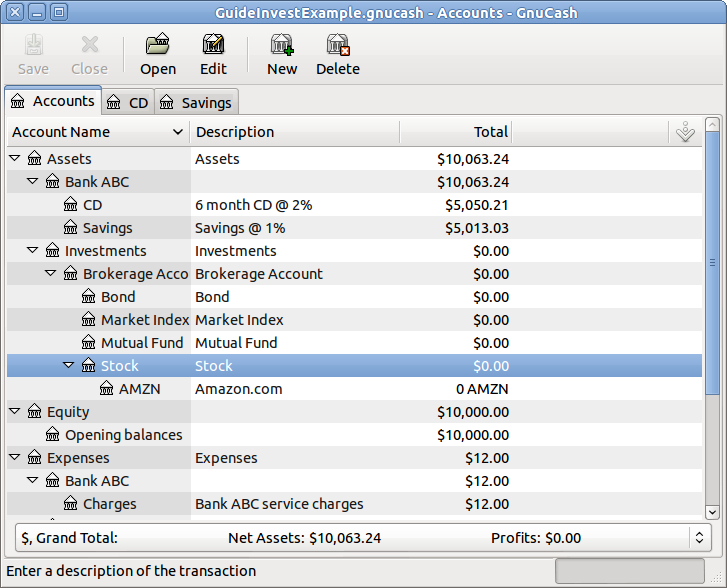Image resolution: width=727 pixels, height=588 pixels.
Task: Click the Savings account row icon
Action: [71, 228]
